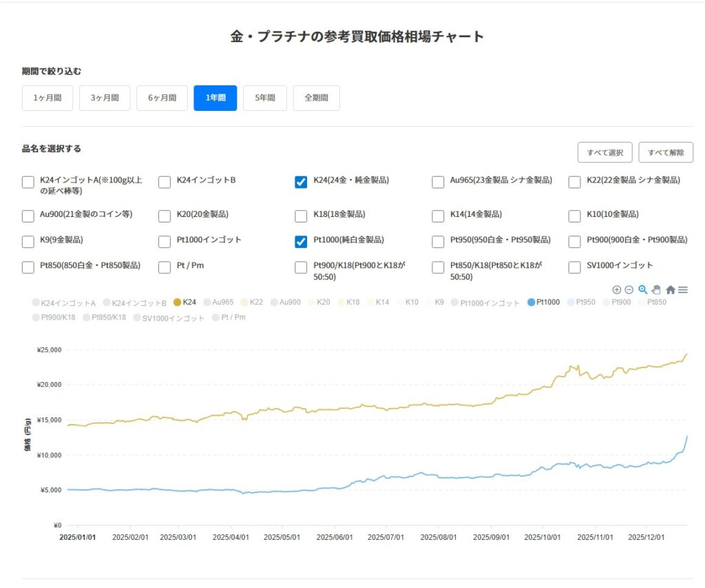
Task: Toggle K24 gold series legend marker
Action: [177, 302]
